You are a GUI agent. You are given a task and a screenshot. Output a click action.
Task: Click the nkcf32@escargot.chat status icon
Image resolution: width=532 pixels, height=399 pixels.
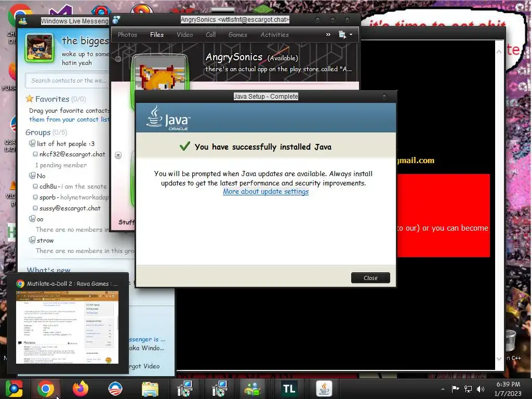tap(35, 154)
